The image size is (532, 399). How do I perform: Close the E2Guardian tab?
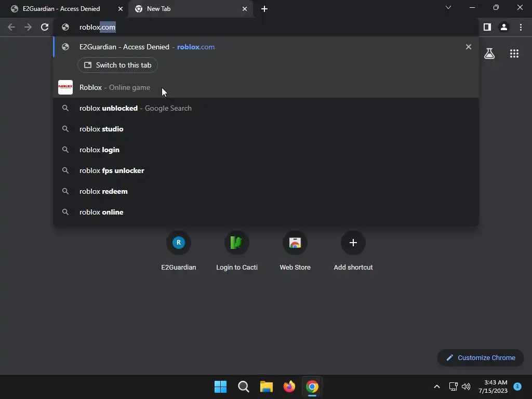pyautogui.click(x=121, y=9)
